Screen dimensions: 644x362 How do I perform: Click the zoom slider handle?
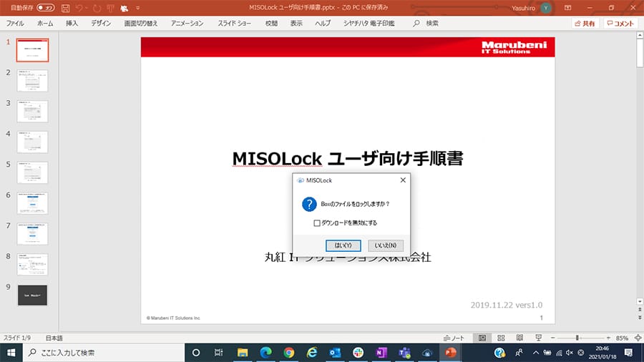pos(577,338)
